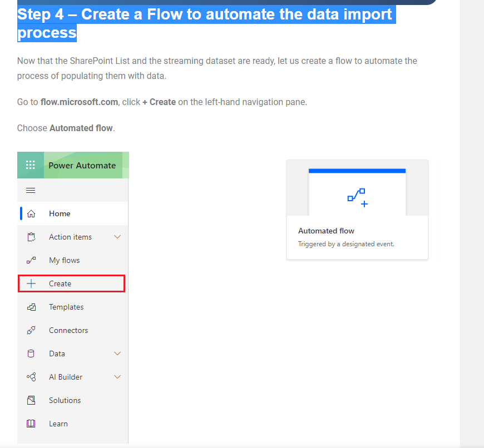Viewport: 484px width, 448px height.
Task: Open the app launcher waffle icon
Action: [x=30, y=165]
